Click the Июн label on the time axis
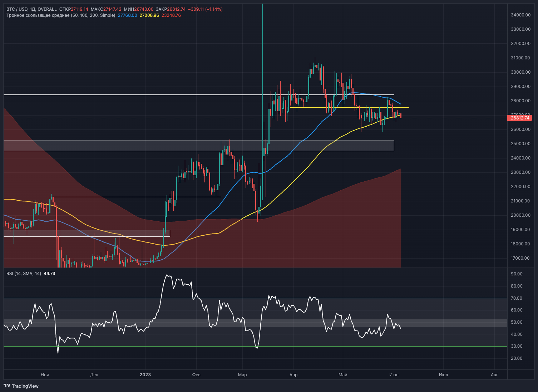Image resolution: width=538 pixels, height=392 pixels. point(394,375)
